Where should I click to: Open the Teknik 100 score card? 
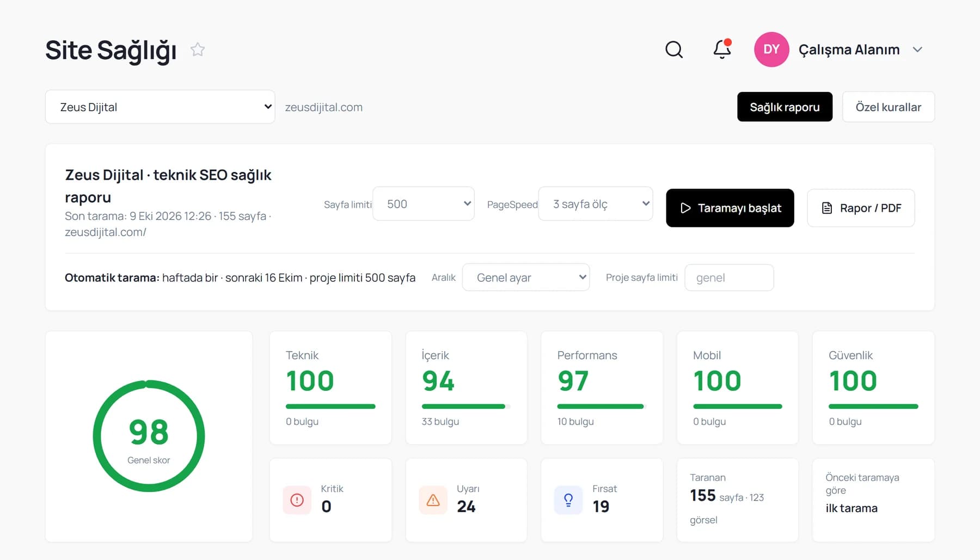point(330,388)
